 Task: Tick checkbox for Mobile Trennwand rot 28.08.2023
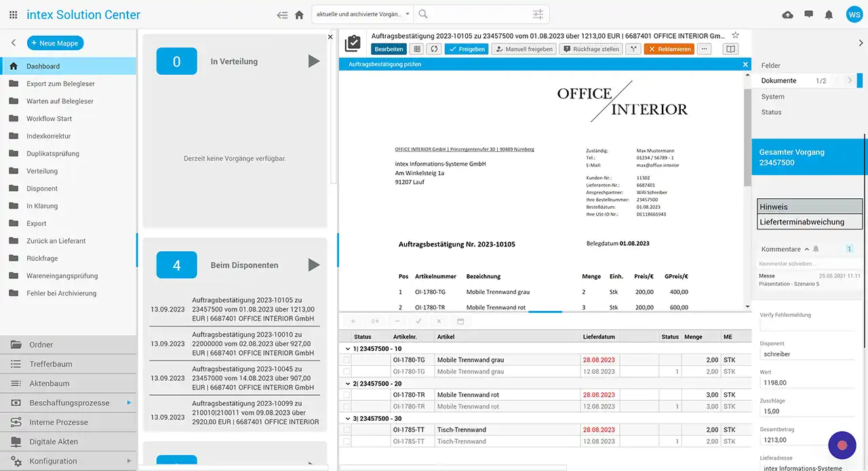347,395
